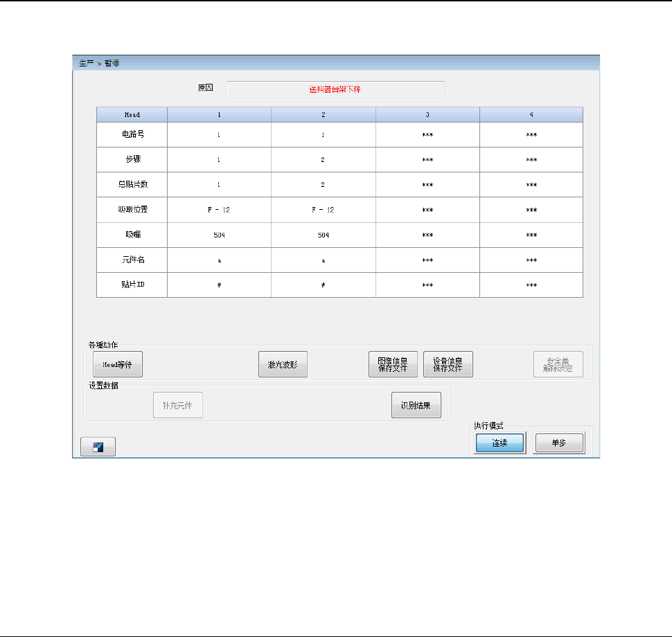Click the Head column header
The image size is (672, 637).
(x=132, y=115)
